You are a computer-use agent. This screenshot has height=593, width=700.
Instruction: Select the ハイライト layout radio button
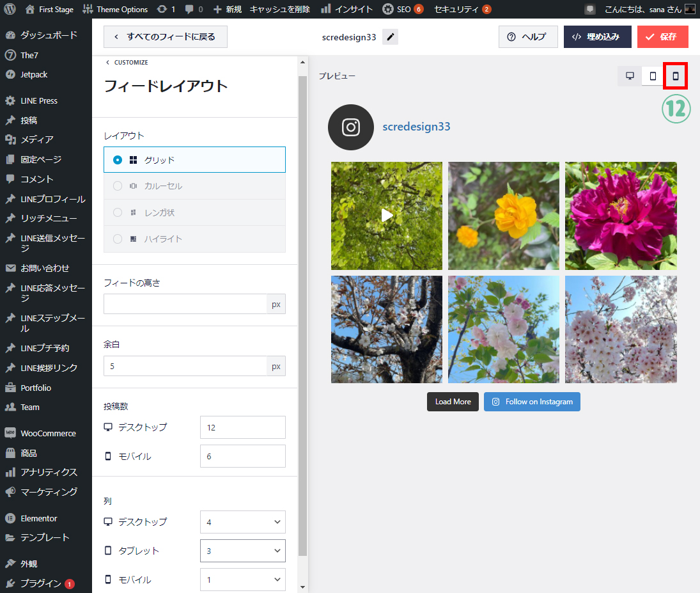[118, 239]
